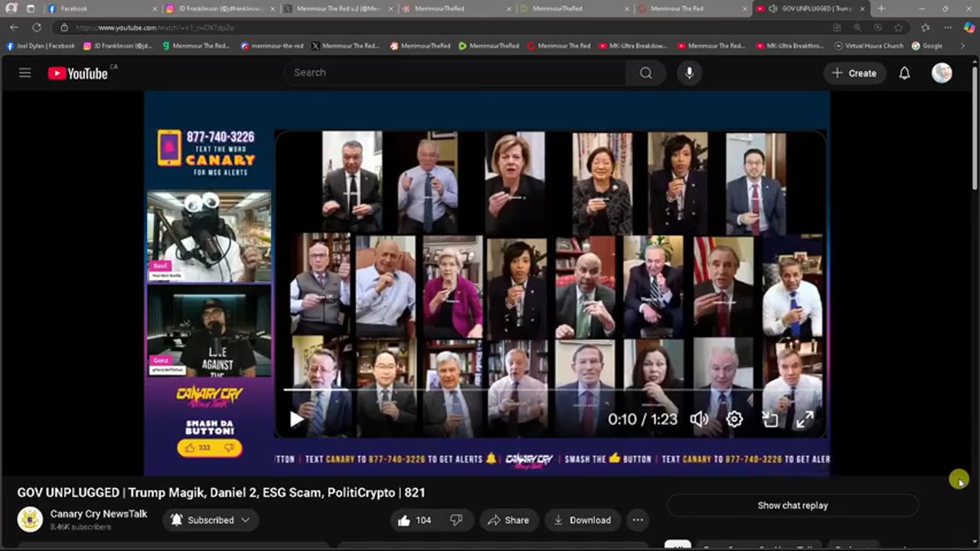The image size is (980, 551).
Task: Show more bookmarks overflow chevron
Action: pos(962,46)
